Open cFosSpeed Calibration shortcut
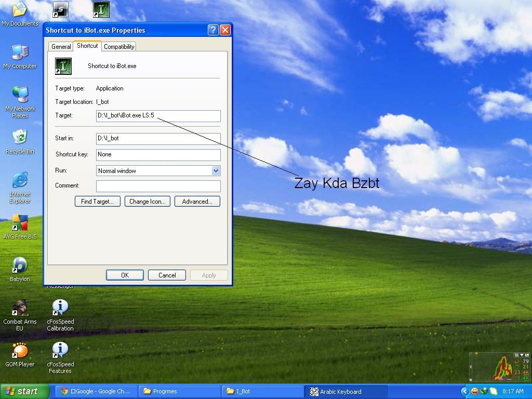Screen dimensions: 532x399 pyautogui.click(x=60, y=315)
